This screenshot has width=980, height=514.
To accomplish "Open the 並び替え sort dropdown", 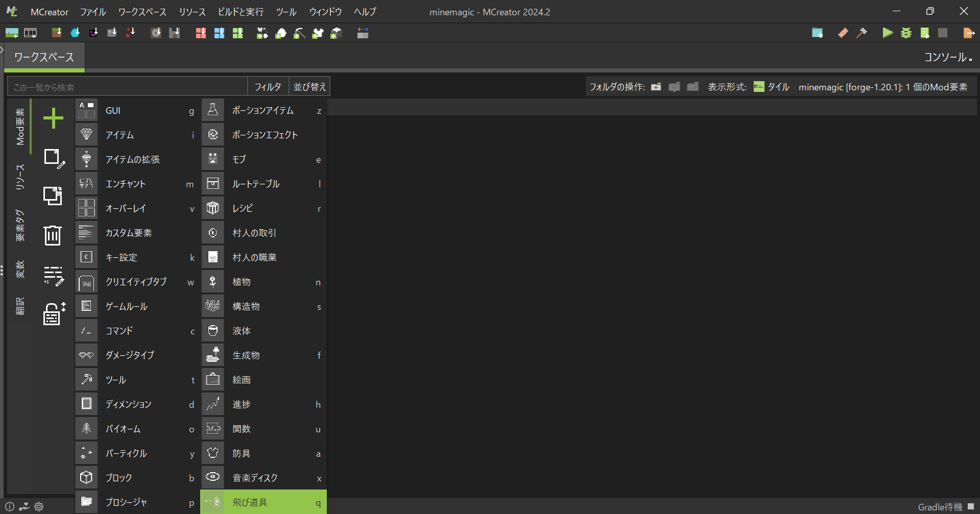I will (x=309, y=87).
